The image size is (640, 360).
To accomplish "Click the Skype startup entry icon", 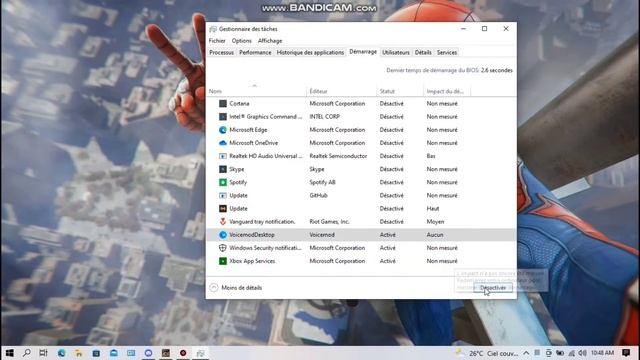I will pyautogui.click(x=223, y=169).
